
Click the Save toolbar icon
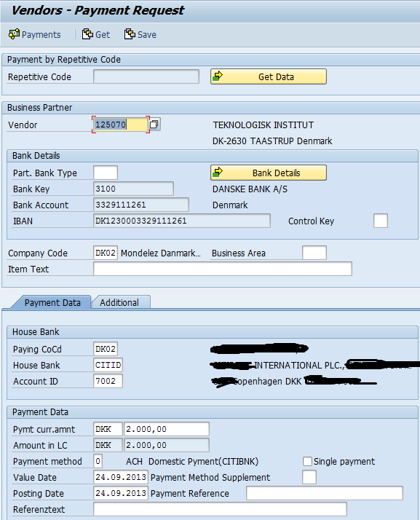point(130,34)
